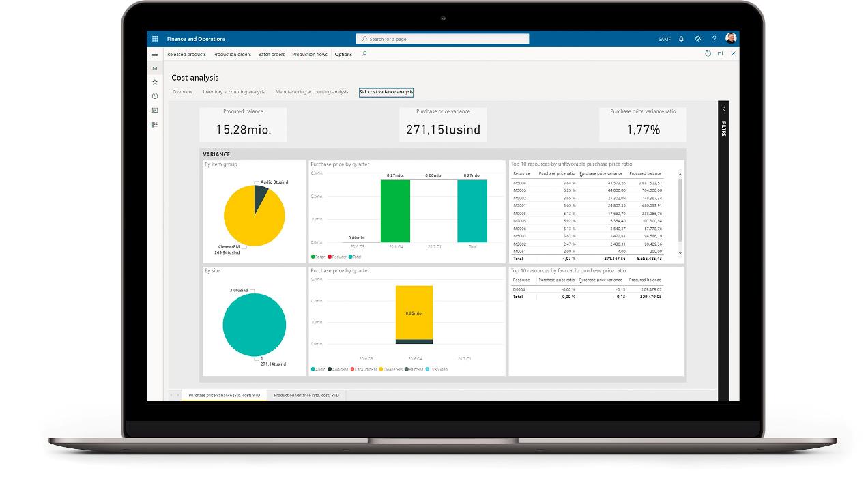Open the notifications bell
868x479 pixels.
(681, 39)
